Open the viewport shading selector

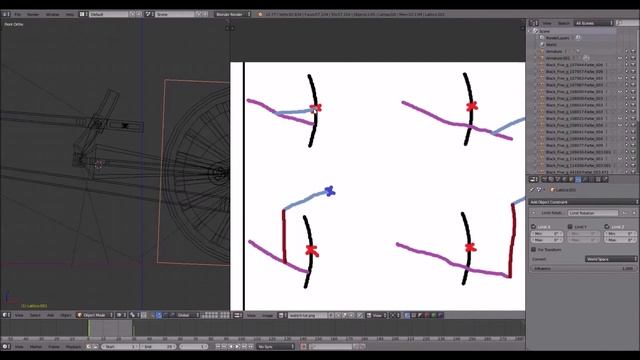[121, 315]
